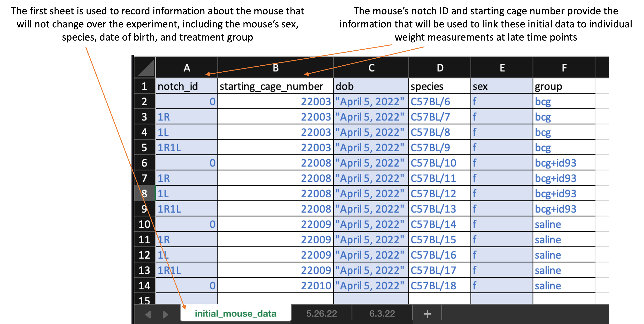644x324 pixels.
Task: Select column F header
Action: [564, 68]
